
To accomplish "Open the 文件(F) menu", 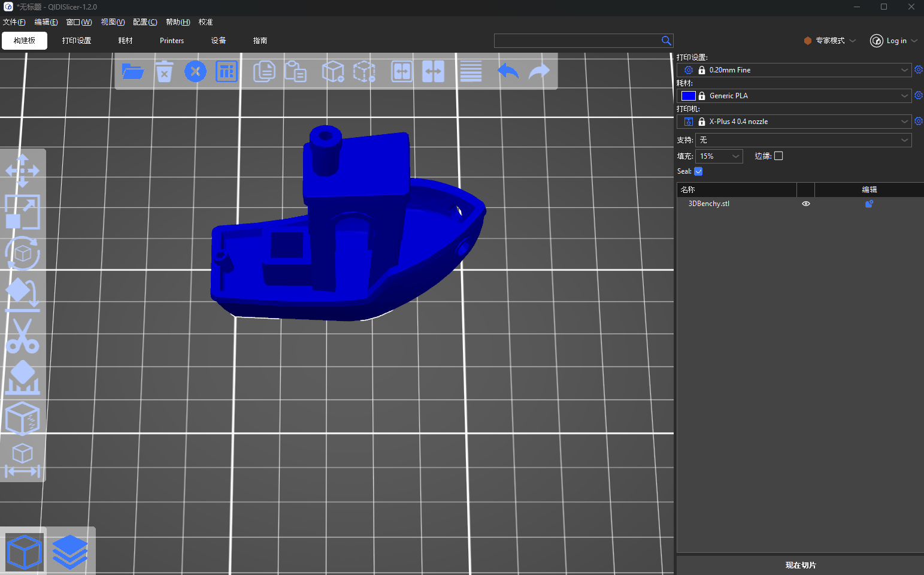I will pos(14,22).
